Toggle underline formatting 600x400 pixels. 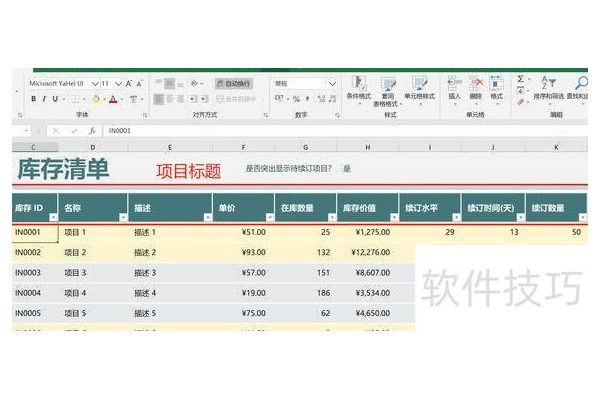(55, 99)
